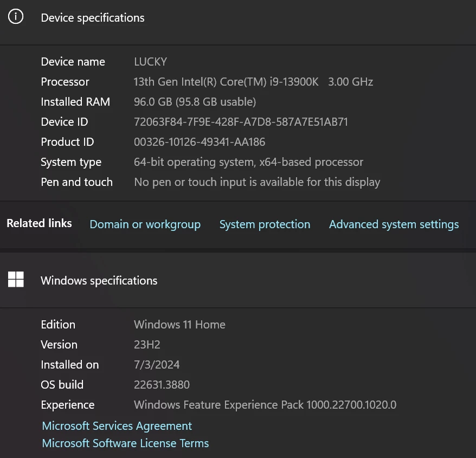Select the OS build value 22631.3880
The image size is (476, 458).
pos(162,384)
